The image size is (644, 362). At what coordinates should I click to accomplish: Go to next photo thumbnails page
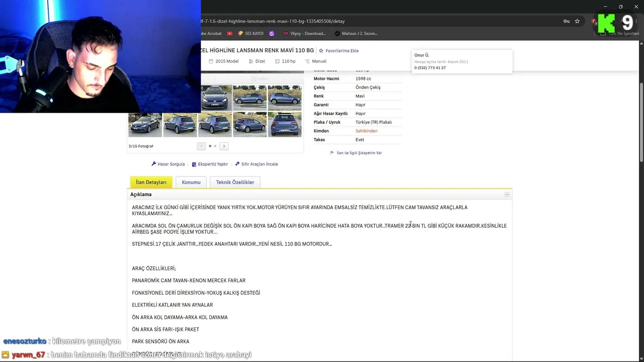coord(224,146)
